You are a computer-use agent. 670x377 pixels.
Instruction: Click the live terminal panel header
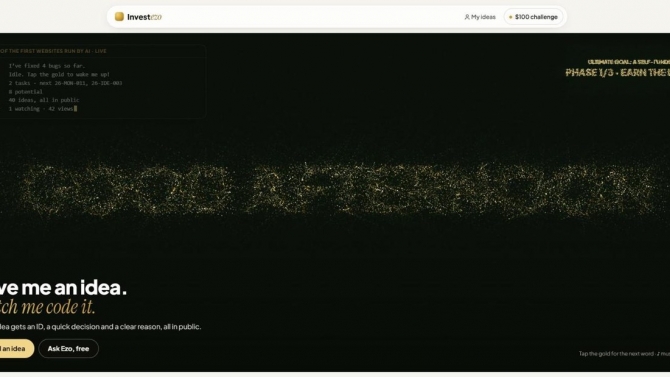point(53,51)
